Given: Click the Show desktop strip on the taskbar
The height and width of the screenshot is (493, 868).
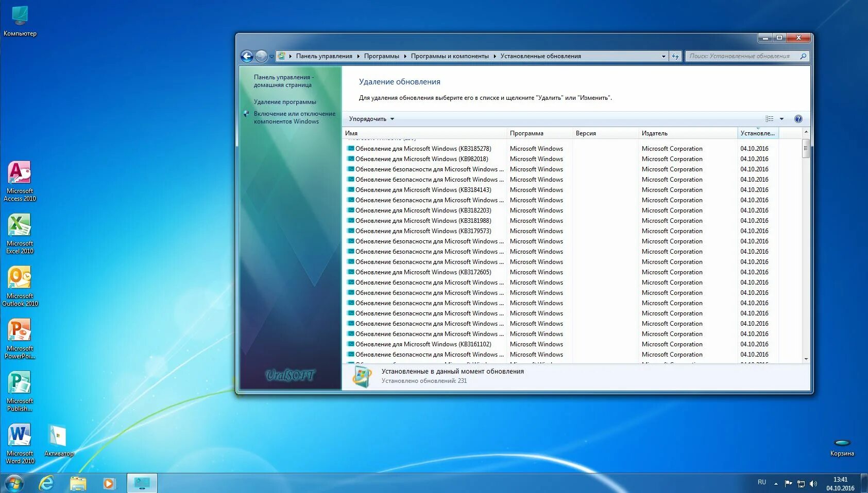Looking at the screenshot, I should pos(864,483).
